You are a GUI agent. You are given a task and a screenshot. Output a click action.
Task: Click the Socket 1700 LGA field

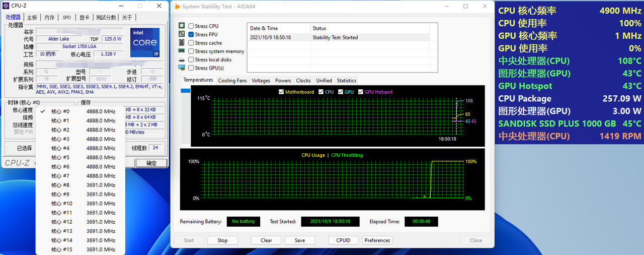(79, 46)
